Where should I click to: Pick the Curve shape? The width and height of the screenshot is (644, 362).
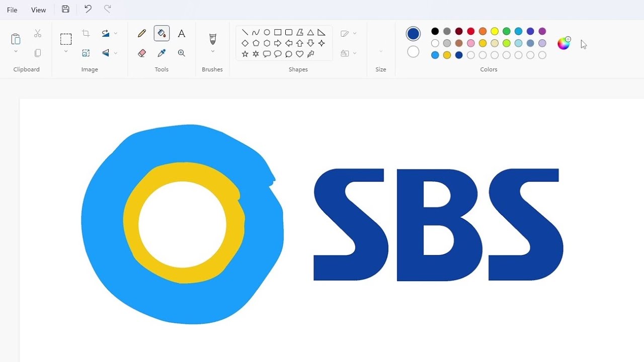[x=256, y=32]
